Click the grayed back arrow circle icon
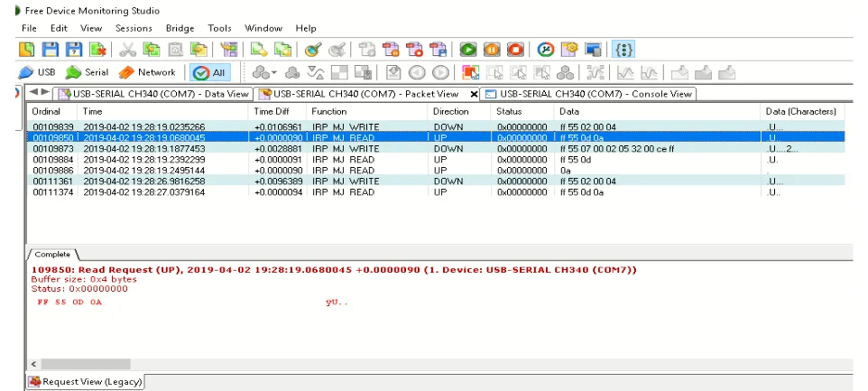Screen dimensions: 868x391 (417, 72)
